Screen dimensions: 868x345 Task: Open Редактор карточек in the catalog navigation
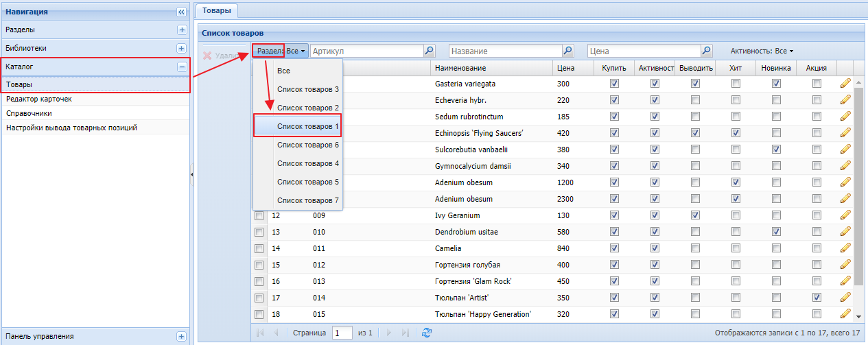click(39, 99)
